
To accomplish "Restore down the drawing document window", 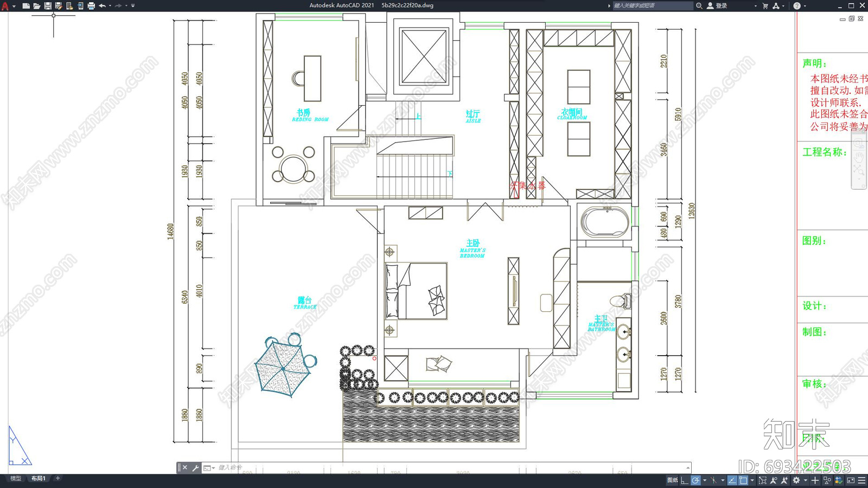I will [x=851, y=18].
